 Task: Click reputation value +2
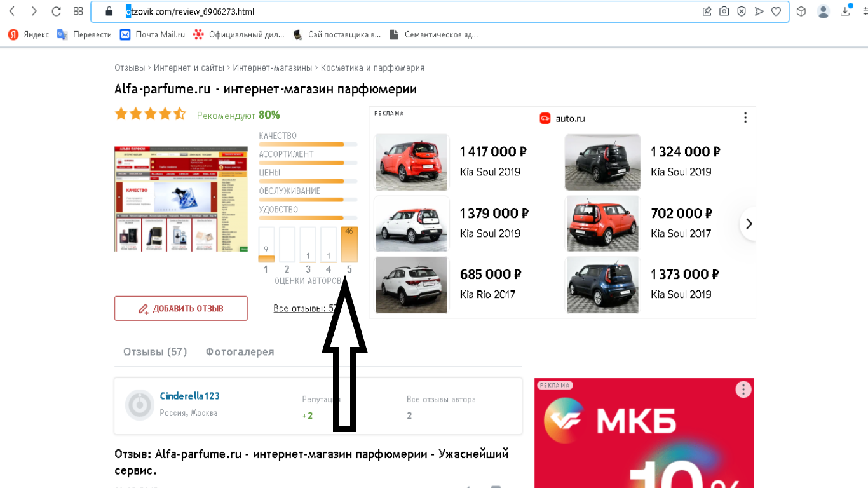pos(308,416)
